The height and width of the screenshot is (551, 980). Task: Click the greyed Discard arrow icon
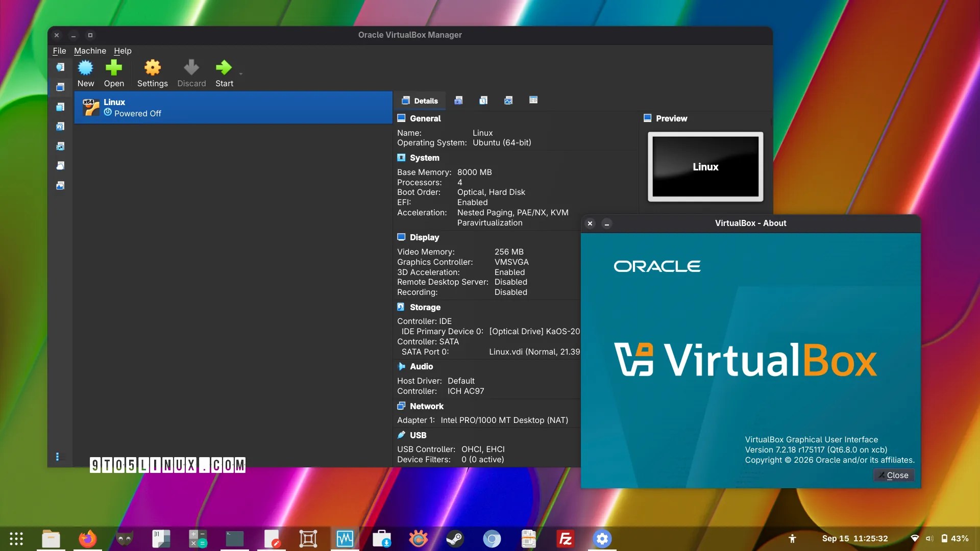(x=191, y=67)
